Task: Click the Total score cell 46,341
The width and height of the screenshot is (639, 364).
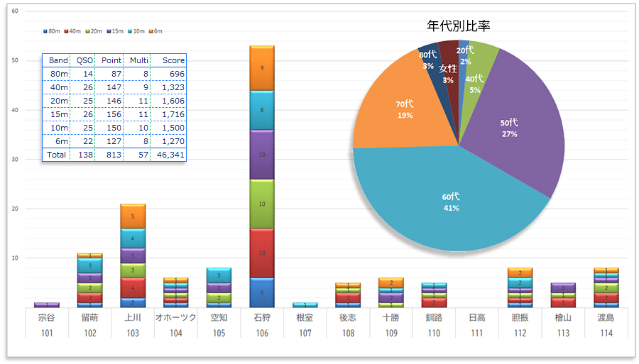Action: tap(168, 154)
